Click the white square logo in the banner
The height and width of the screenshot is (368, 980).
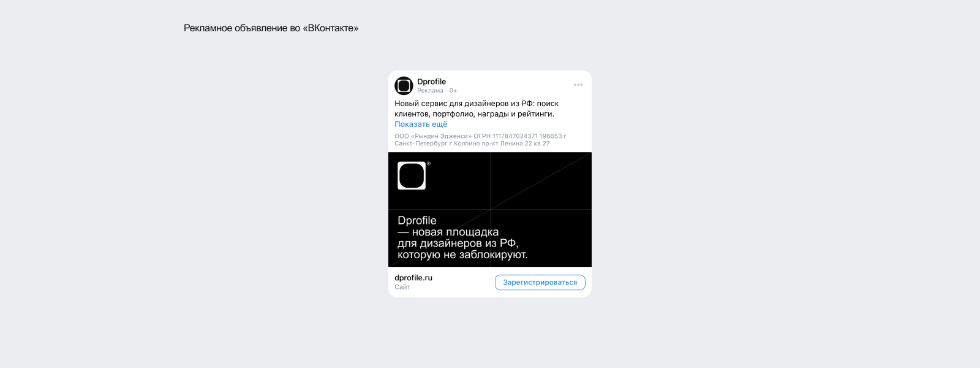(x=412, y=175)
